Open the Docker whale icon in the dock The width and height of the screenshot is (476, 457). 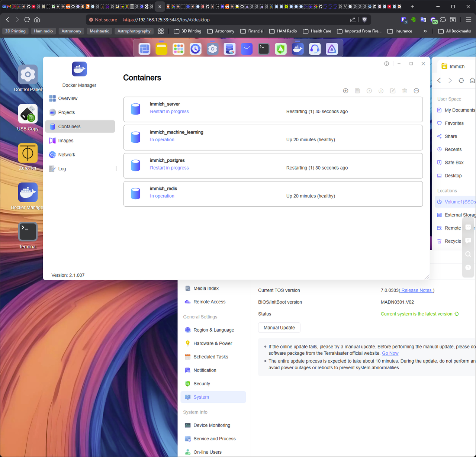click(297, 49)
